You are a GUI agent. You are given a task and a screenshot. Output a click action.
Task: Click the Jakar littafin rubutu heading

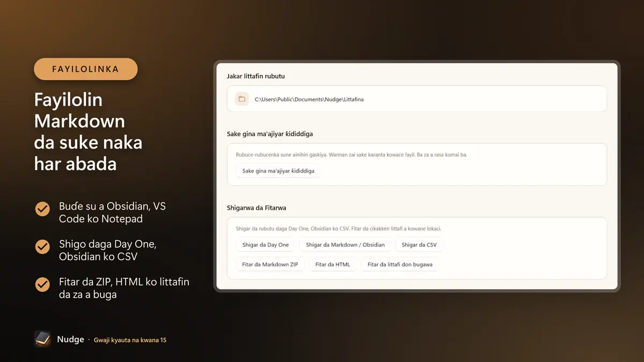click(256, 76)
